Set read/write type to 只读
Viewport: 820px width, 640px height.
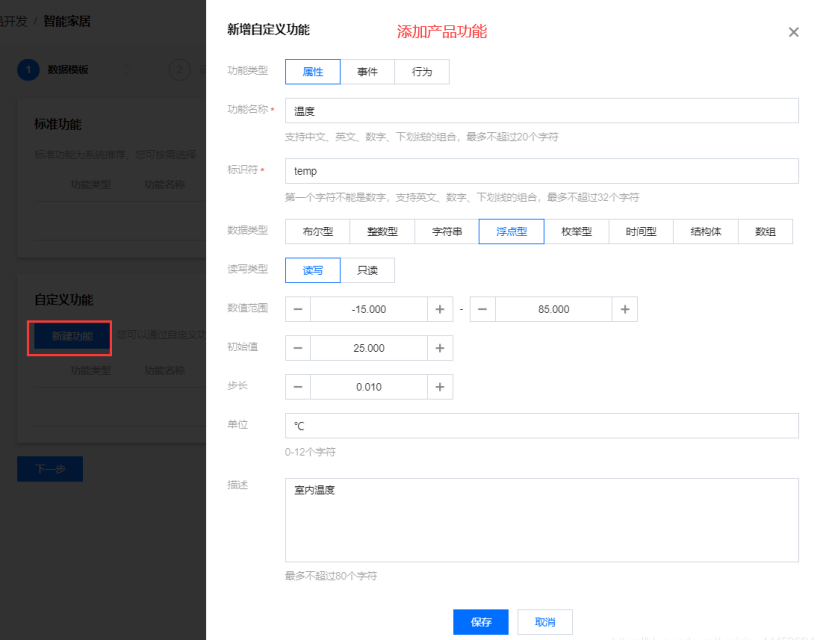coord(367,270)
